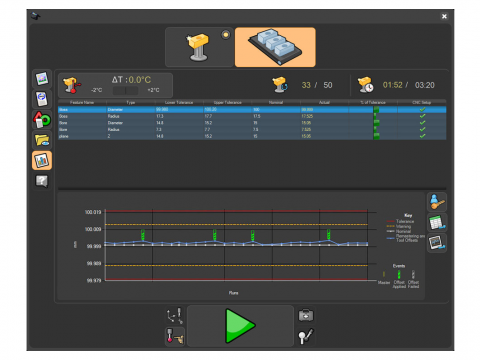Sort by the Lower Tolerance column header

point(179,102)
